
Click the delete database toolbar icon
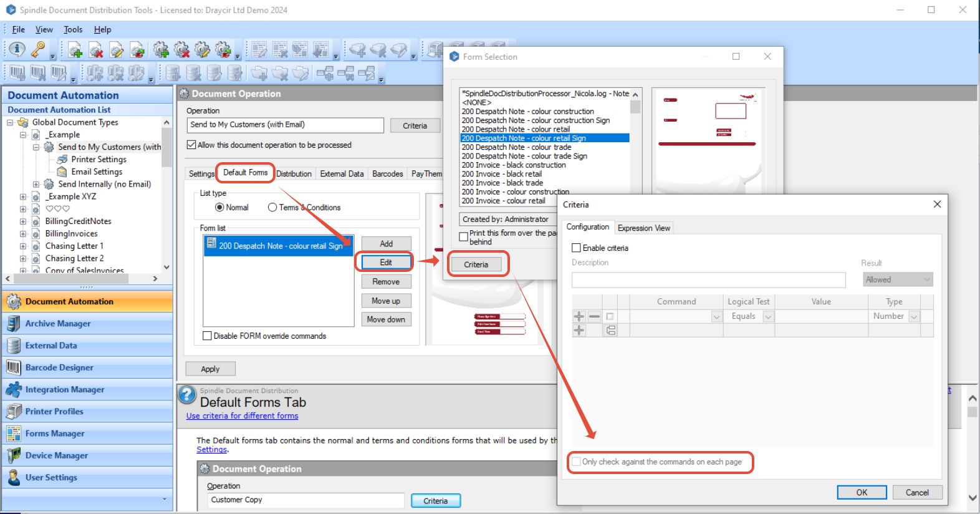click(194, 74)
